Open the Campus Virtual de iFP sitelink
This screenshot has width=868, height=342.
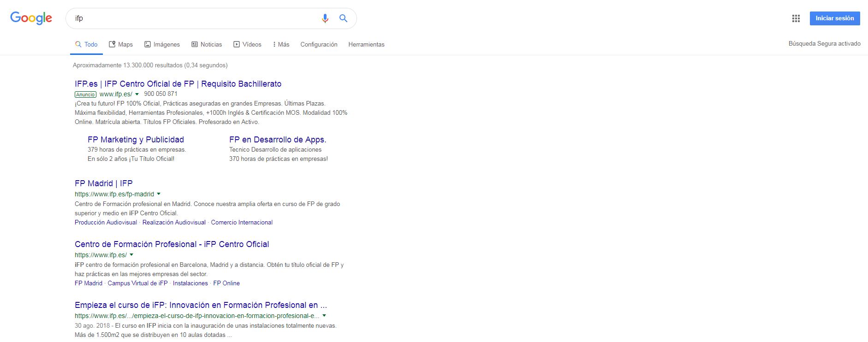(137, 283)
